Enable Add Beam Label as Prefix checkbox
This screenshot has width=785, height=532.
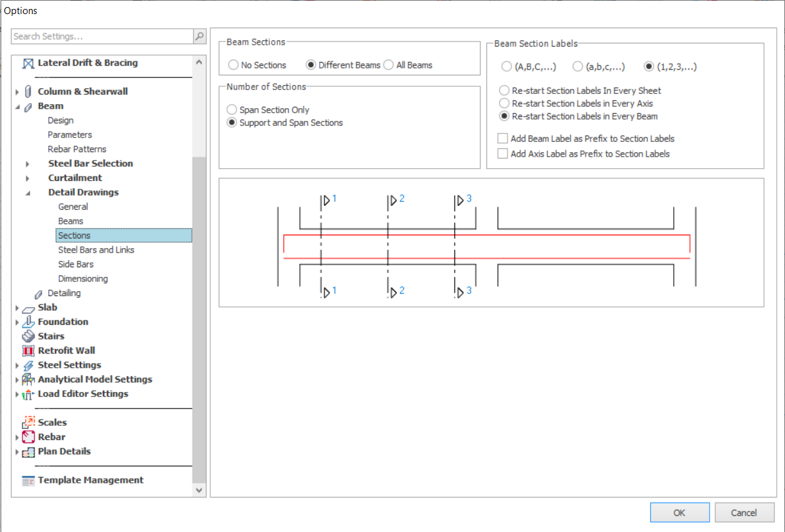tap(503, 139)
